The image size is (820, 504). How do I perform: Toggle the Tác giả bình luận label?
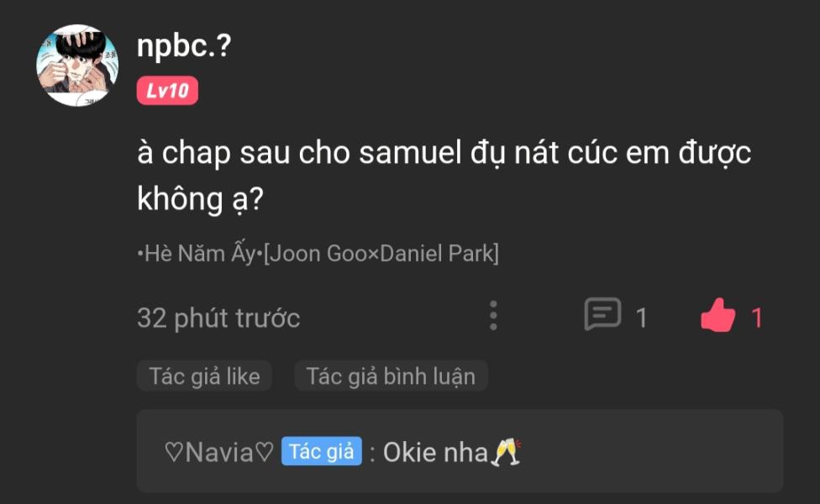[x=390, y=376]
